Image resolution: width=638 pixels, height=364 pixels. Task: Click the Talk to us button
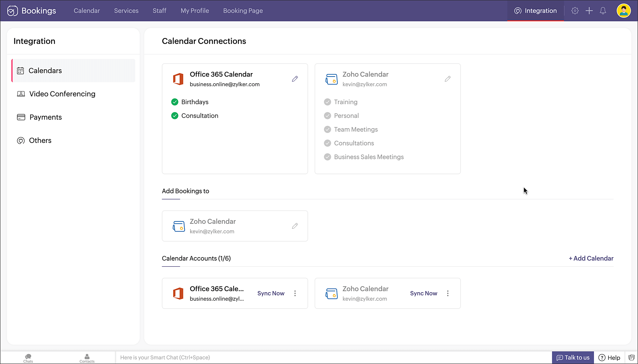point(573,358)
